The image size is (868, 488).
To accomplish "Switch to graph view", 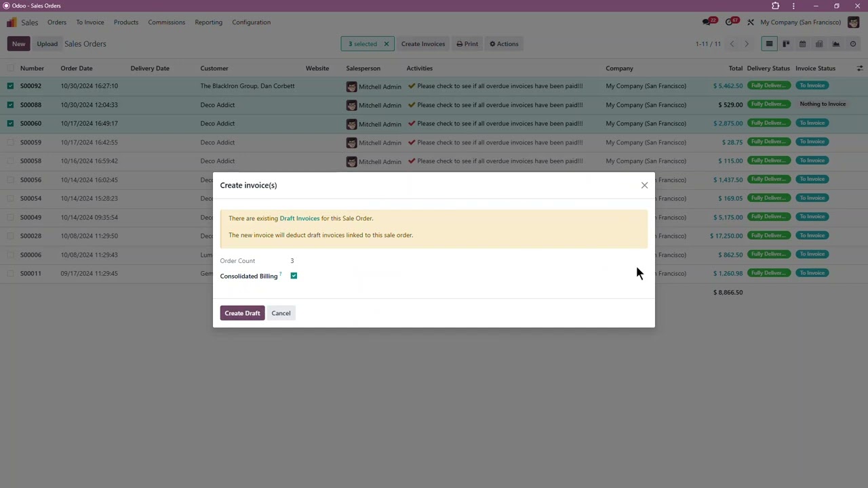I will click(x=836, y=44).
